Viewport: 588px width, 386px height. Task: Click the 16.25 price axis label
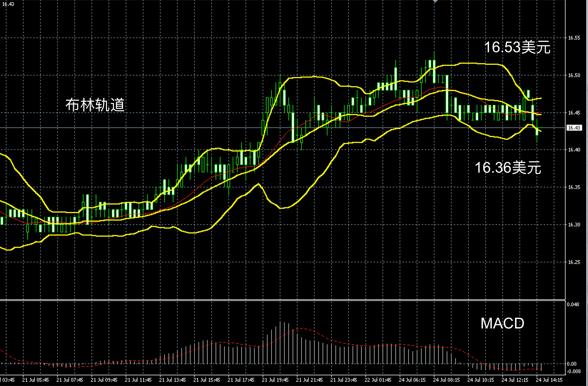[574, 262]
